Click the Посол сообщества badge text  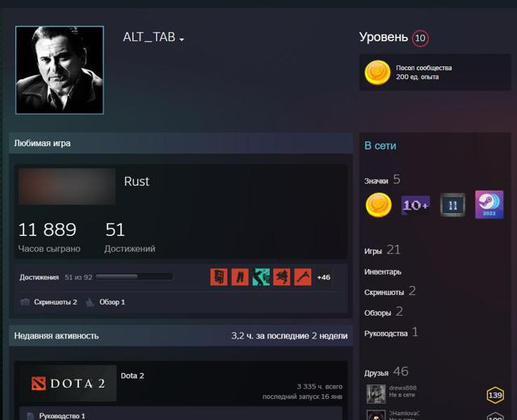(423, 68)
